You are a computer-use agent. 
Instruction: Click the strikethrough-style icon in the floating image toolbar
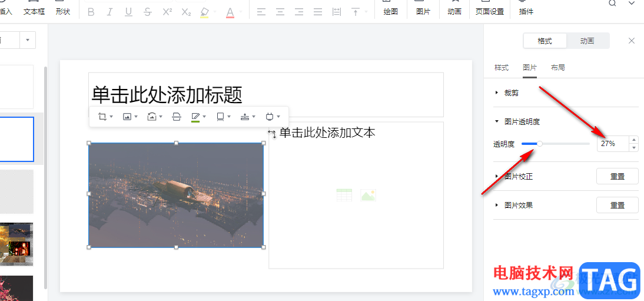[177, 117]
